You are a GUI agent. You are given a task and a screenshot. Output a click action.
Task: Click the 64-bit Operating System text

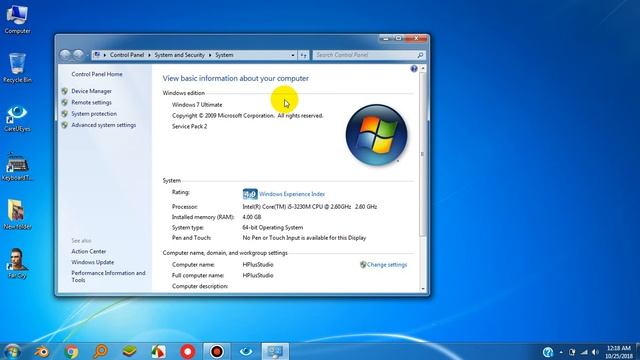[273, 227]
